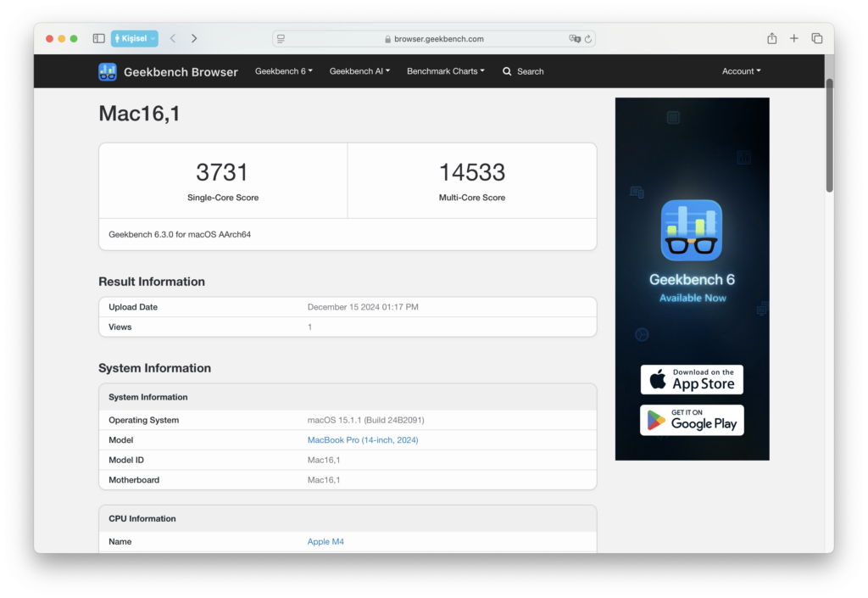The width and height of the screenshot is (868, 598).
Task: Reload the page from address bar
Action: click(x=587, y=39)
